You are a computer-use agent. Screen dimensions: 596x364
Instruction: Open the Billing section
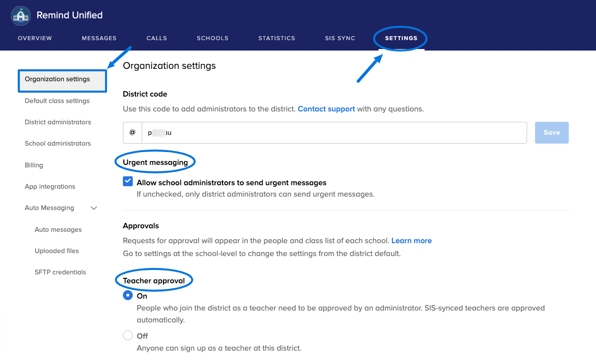34,165
